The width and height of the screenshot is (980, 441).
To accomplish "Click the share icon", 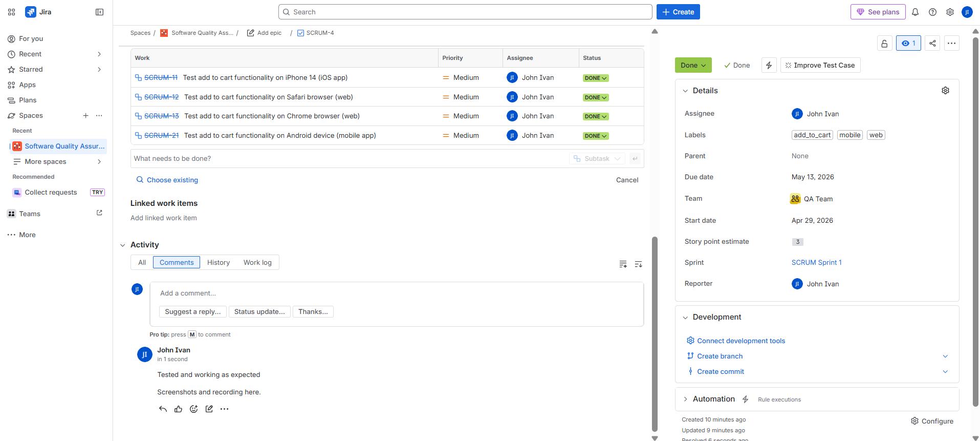I will 932,43.
